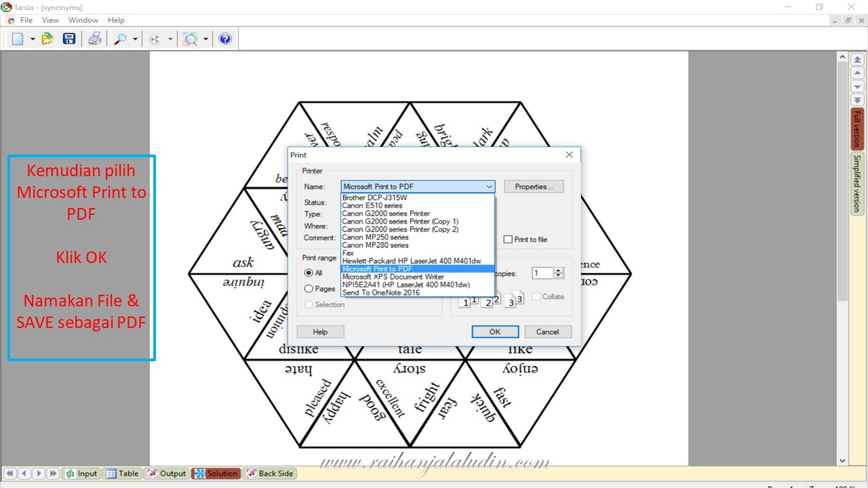Close the Print dialog with X
Viewport: 868px width, 488px height.
569,155
